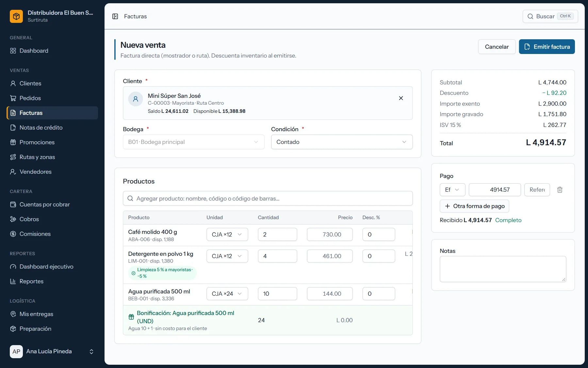This screenshot has width=588, height=368.
Task: Go to Vendedores
Action: [x=52, y=172]
